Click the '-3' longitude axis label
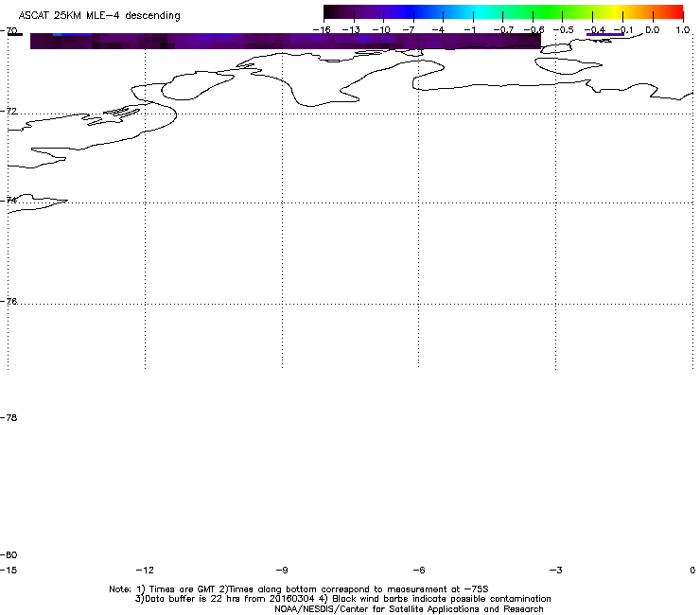 click(555, 570)
